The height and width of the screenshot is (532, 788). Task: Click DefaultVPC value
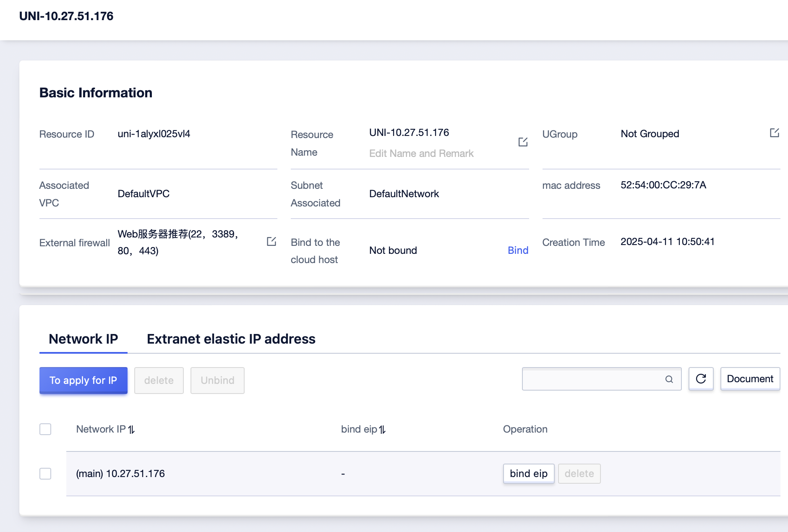pos(144,194)
